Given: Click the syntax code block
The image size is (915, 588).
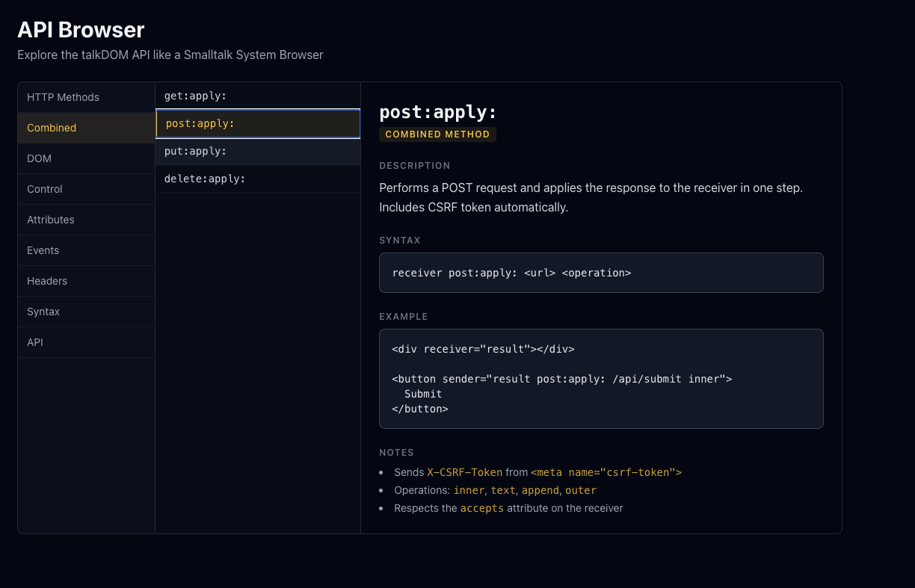Looking at the screenshot, I should (601, 273).
